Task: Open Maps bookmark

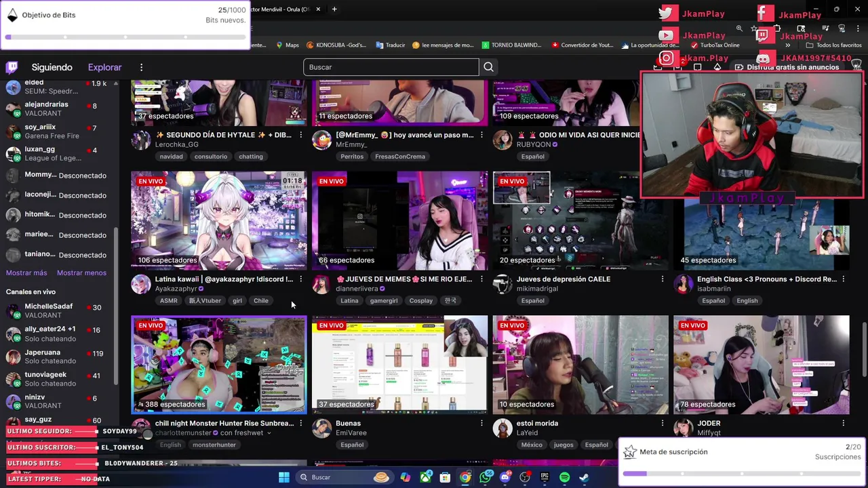Action: (x=288, y=45)
